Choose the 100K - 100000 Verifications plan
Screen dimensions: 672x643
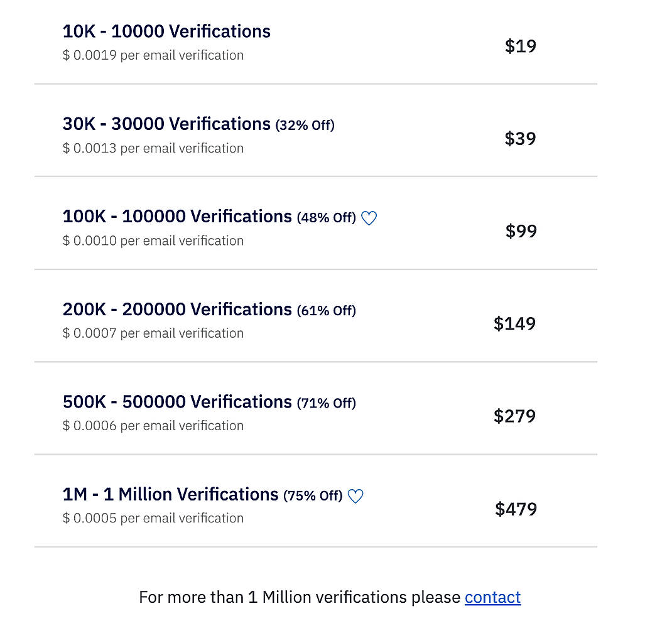[x=176, y=216]
